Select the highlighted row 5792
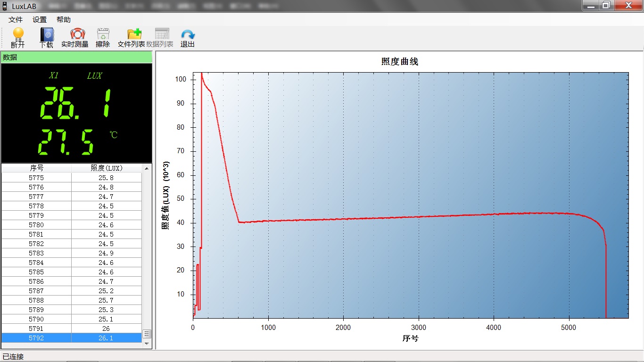Screen dimensions: 644x362 click(x=71, y=338)
